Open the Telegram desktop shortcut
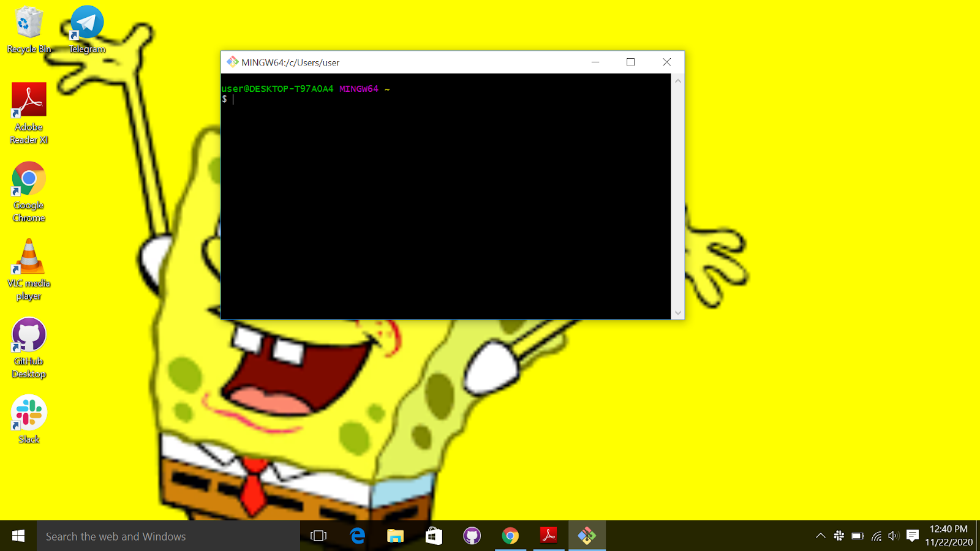 (87, 29)
